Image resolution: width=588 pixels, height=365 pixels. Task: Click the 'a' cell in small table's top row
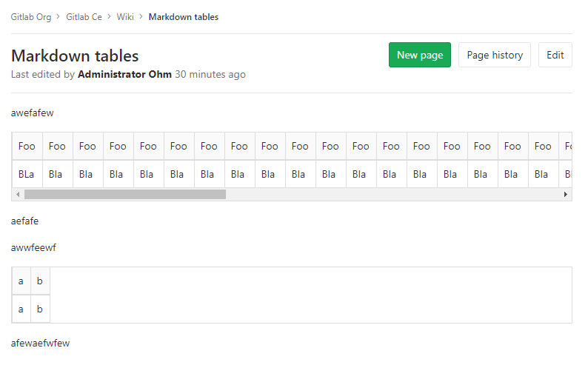tap(21, 281)
